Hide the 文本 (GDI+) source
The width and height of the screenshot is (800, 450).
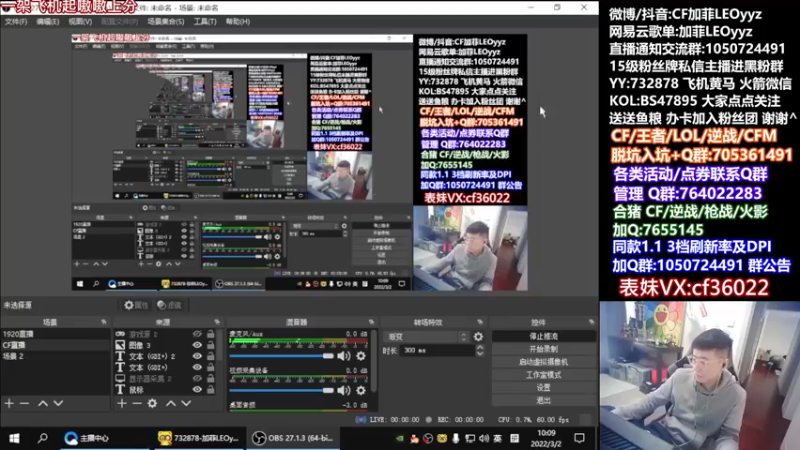pyautogui.click(x=197, y=367)
